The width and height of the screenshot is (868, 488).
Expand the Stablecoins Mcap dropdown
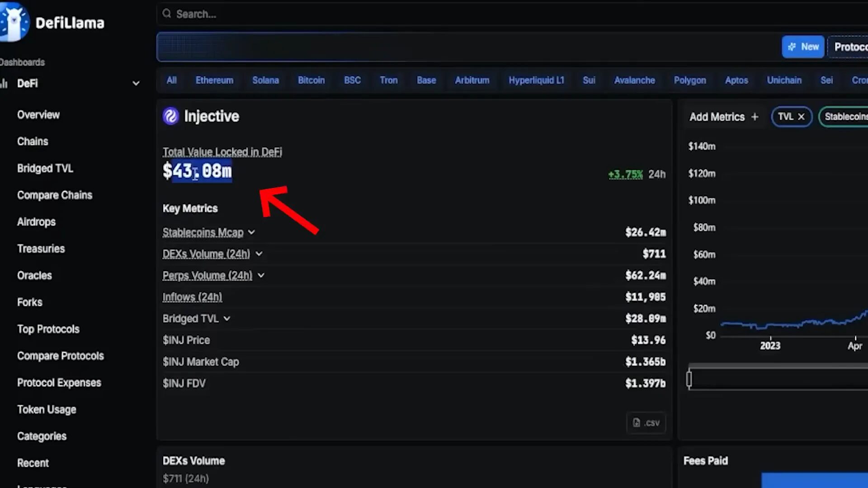pyautogui.click(x=252, y=232)
